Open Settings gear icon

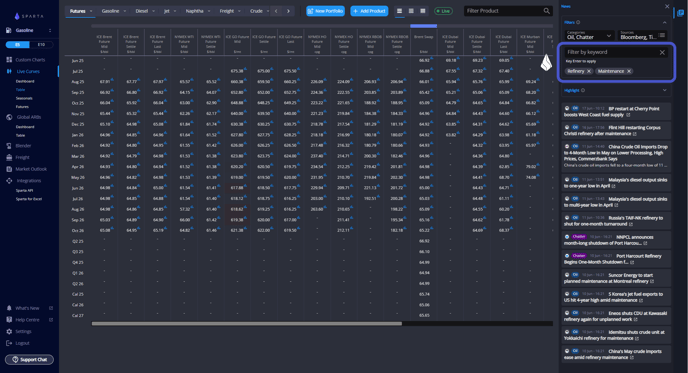tap(9, 331)
